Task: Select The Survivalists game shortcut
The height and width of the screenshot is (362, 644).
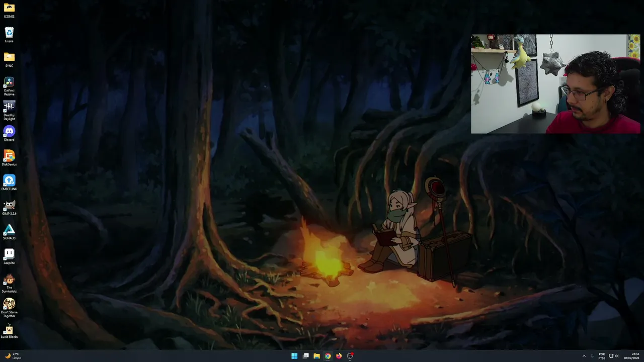Action: tap(9, 284)
